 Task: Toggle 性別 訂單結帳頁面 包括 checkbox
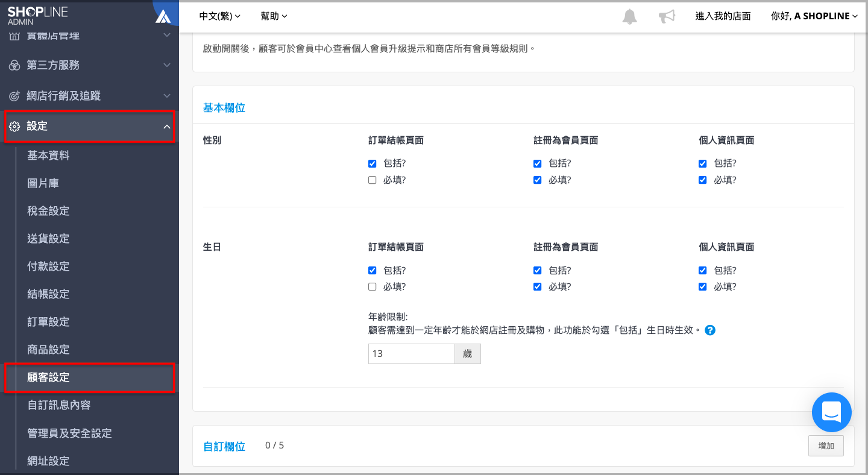point(373,163)
